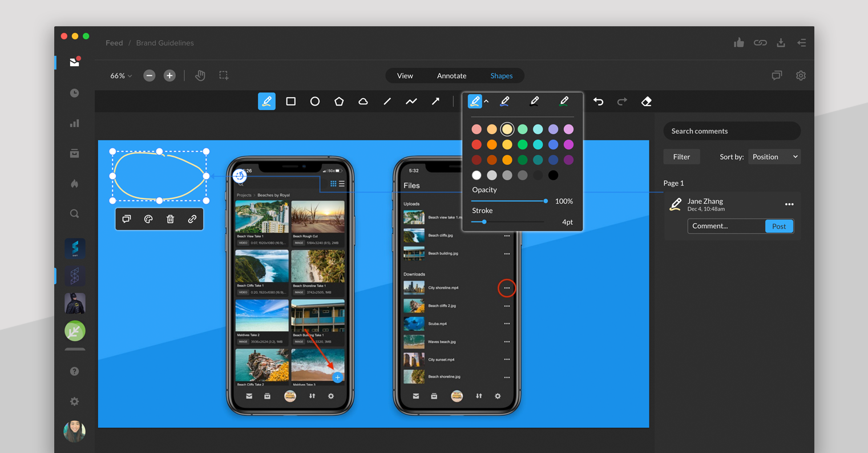Image resolution: width=868 pixels, height=453 pixels.
Task: Click the redo arrow
Action: click(622, 102)
